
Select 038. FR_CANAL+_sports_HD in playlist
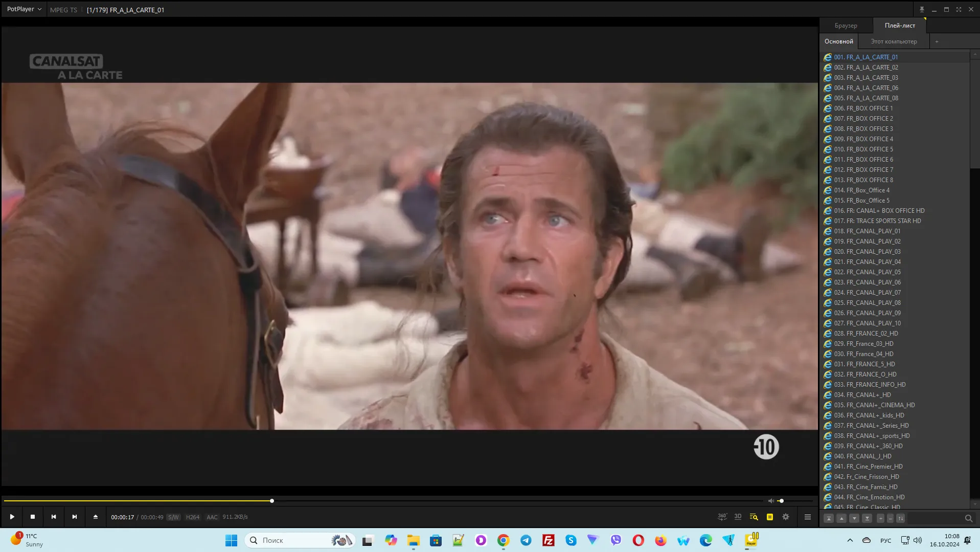[895, 436]
